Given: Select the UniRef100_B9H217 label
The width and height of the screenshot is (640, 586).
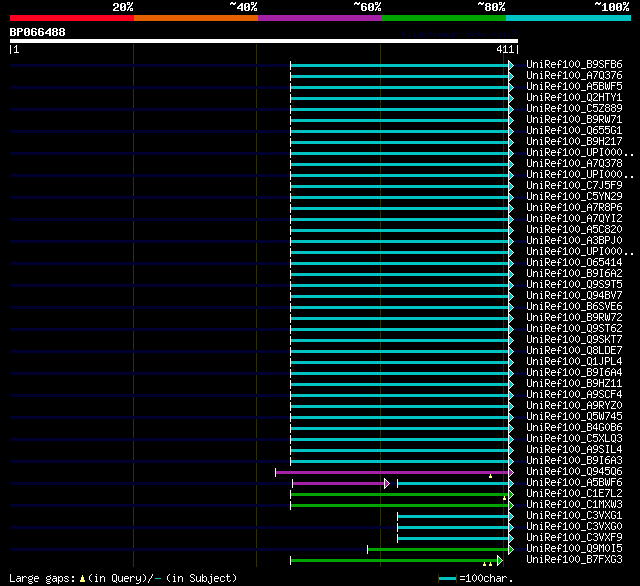Looking at the screenshot, I should [x=574, y=142].
